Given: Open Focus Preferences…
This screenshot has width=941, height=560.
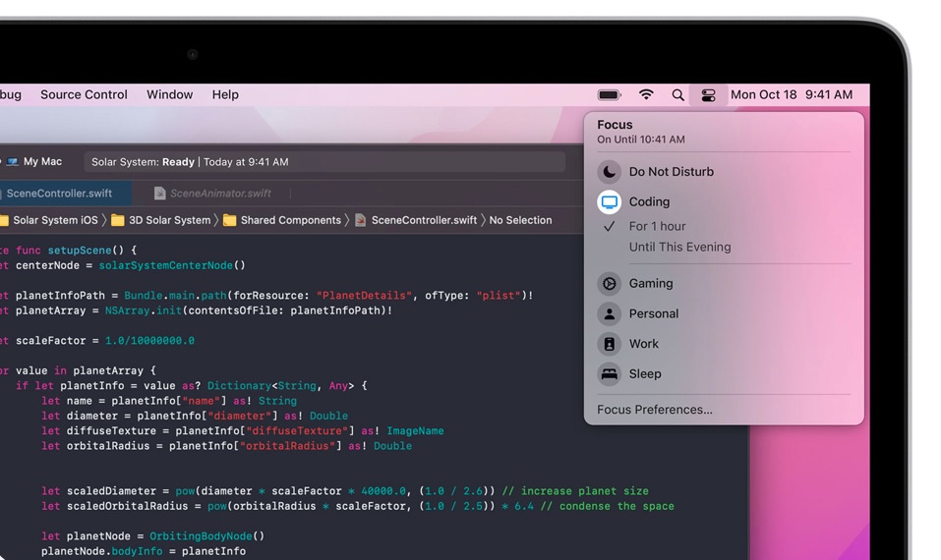Looking at the screenshot, I should (x=655, y=410).
